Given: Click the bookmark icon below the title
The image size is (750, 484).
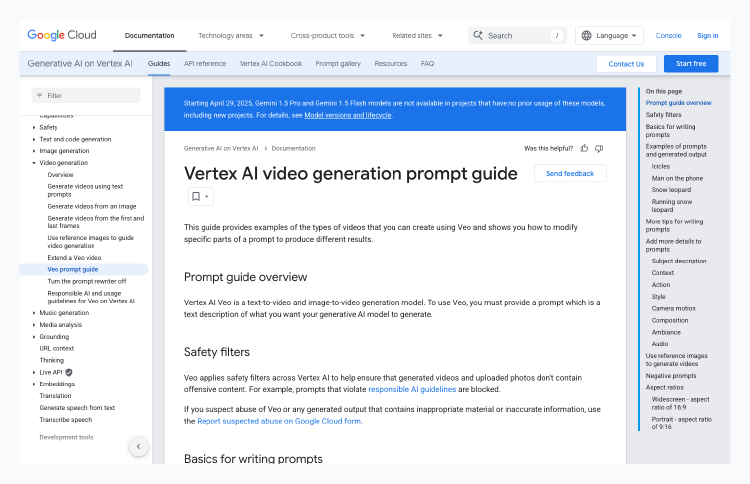Looking at the screenshot, I should 196,196.
